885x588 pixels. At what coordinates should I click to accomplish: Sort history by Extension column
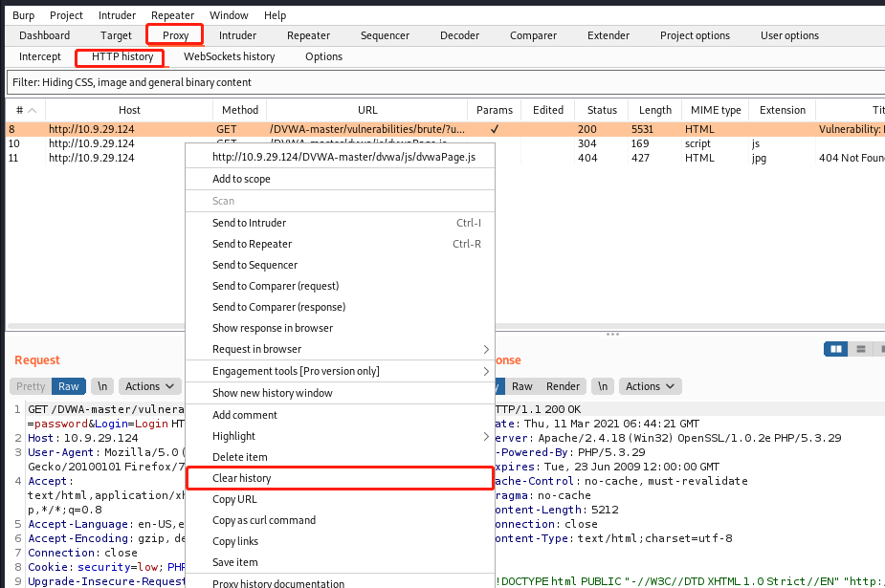point(783,110)
